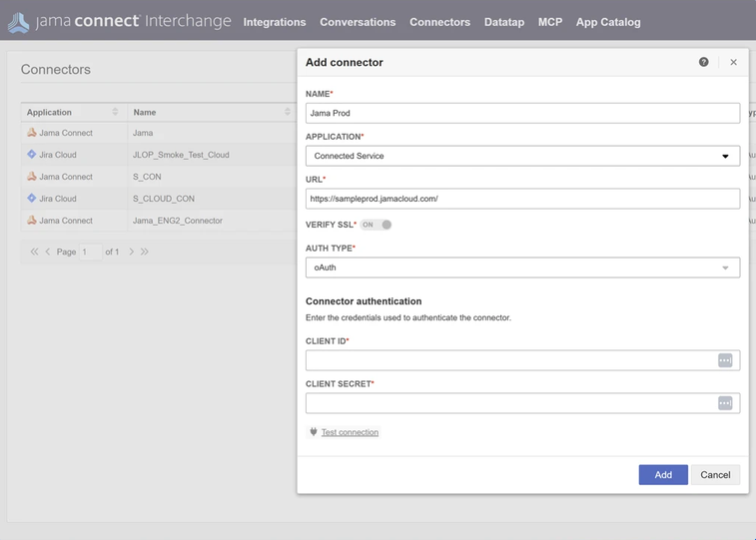Click the Jira Cloud icon in S_CLOUD_CON row
Viewport: 756px width, 540px height.
point(32,198)
